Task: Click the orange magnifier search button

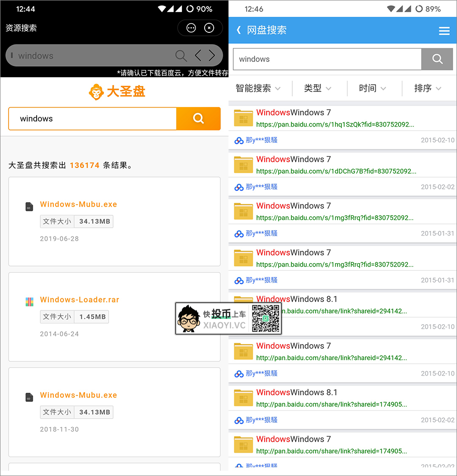Action: tap(199, 118)
